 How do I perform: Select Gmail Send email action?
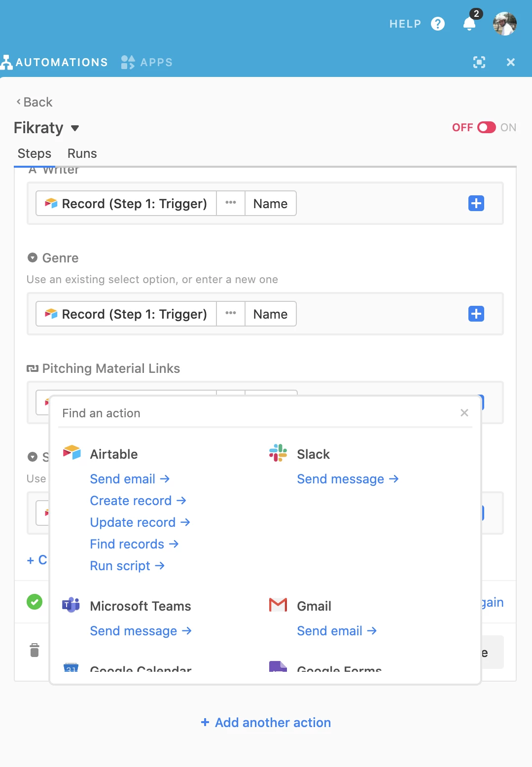337,631
